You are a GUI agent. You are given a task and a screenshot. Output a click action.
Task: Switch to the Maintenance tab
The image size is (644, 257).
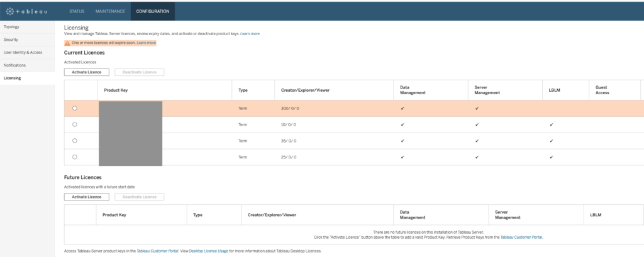[110, 11]
